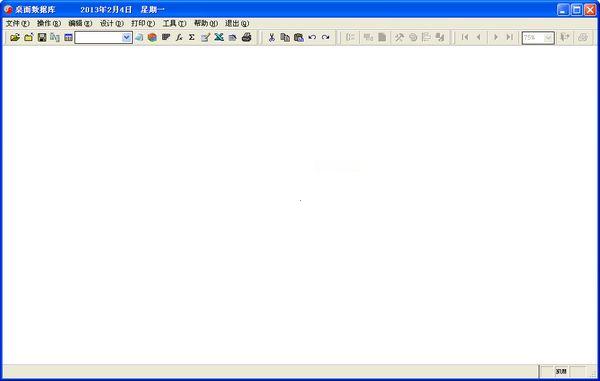600x381 pixels.
Task: Open the 工具 menu
Action: [x=174, y=23]
